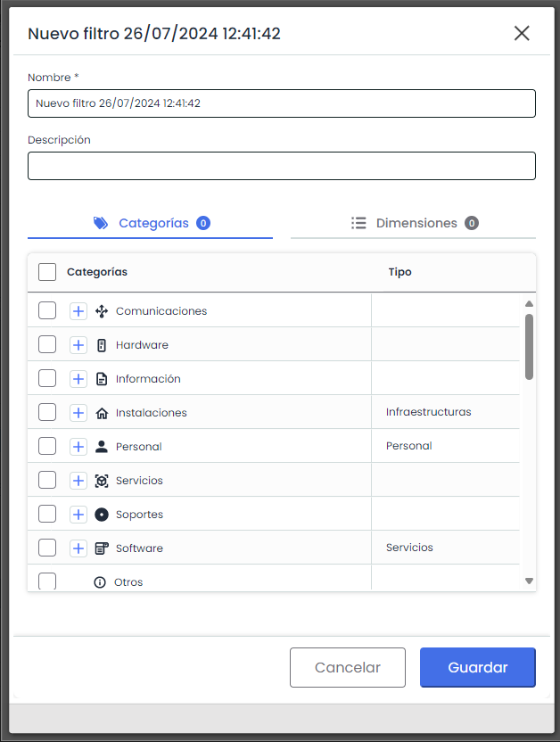
Task: Expand the Instalaciones row with plus
Action: pos(78,413)
